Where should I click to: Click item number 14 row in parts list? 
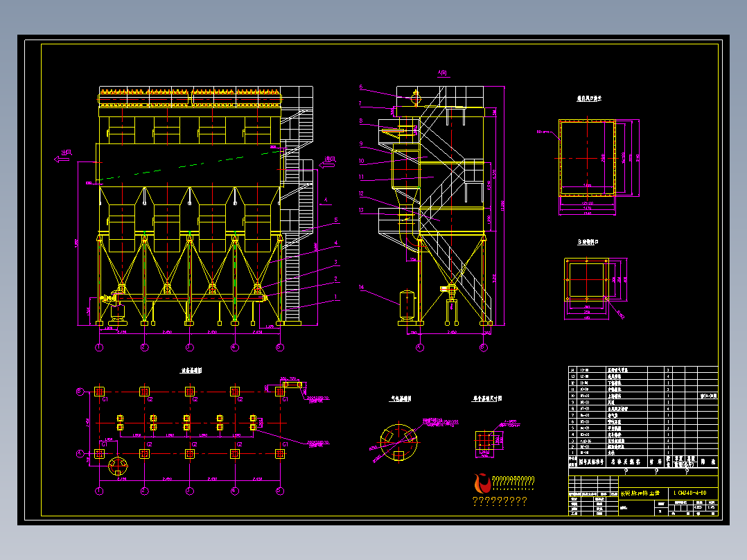[643, 370]
